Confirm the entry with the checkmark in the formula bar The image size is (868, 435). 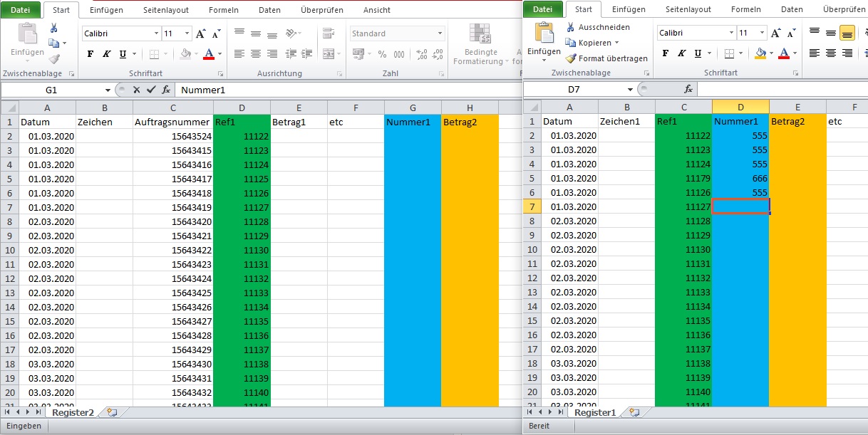tap(151, 90)
